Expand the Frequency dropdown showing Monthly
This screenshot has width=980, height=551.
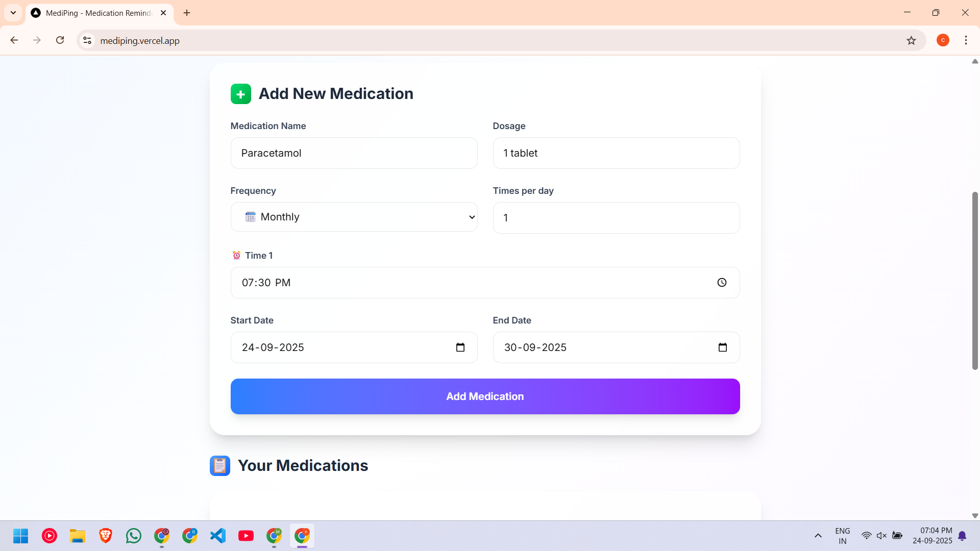tap(354, 217)
